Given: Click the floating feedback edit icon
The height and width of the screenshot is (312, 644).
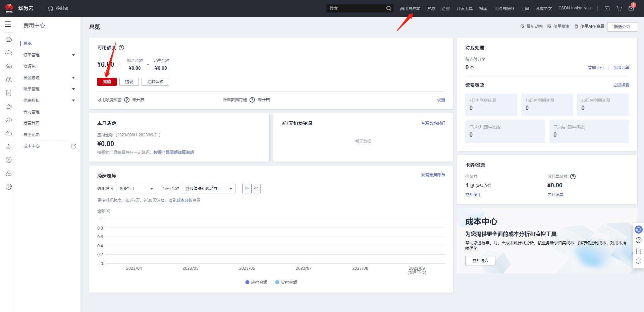Looking at the screenshot, I should (639, 251).
